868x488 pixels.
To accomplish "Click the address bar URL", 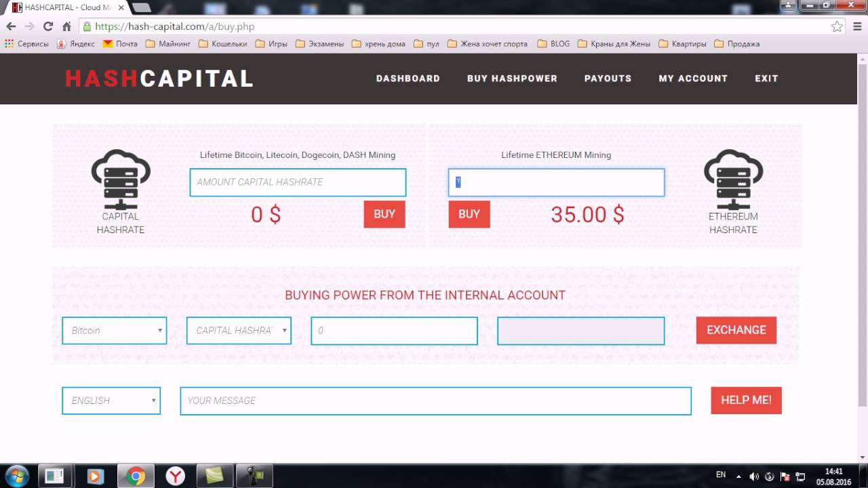I will pyautogui.click(x=175, y=26).
